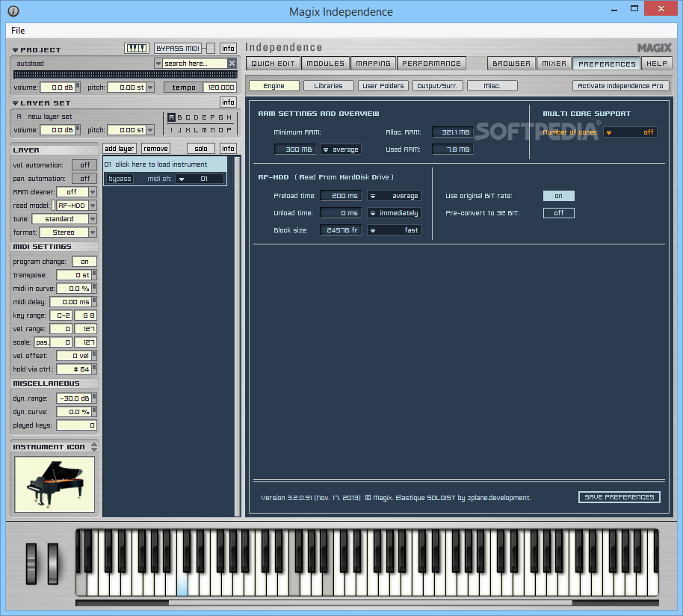The image size is (683, 616).
Task: Click the keyboard horizontal scrollbar
Action: [370, 603]
